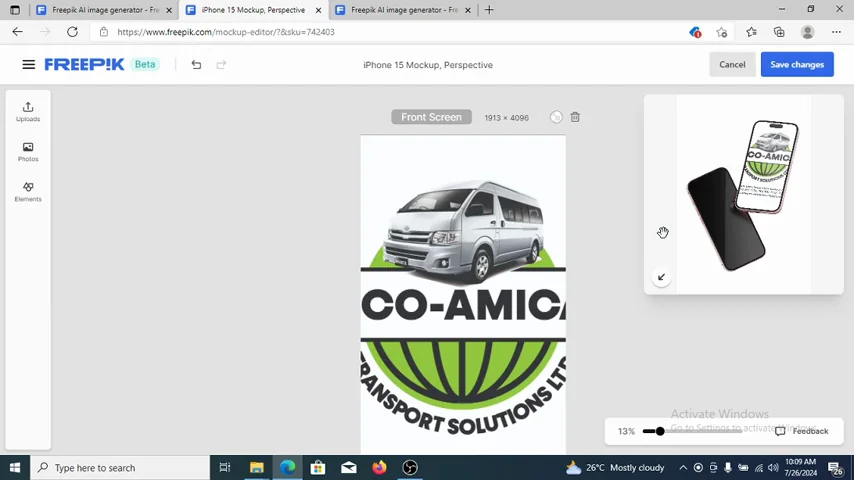Switch to the first Freepik AI image generator tab
Screen dimensions: 854x480
click(105, 10)
